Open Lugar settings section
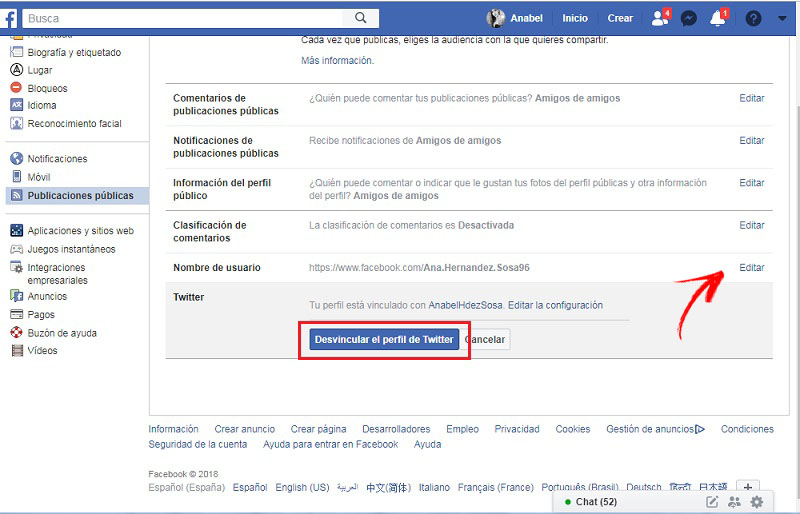800x514 pixels. pyautogui.click(x=40, y=70)
